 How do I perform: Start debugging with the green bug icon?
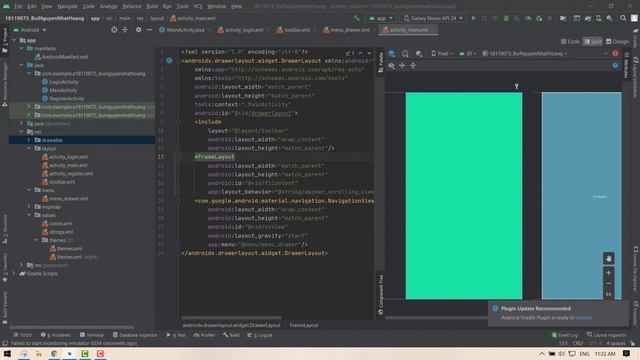[x=506, y=18]
